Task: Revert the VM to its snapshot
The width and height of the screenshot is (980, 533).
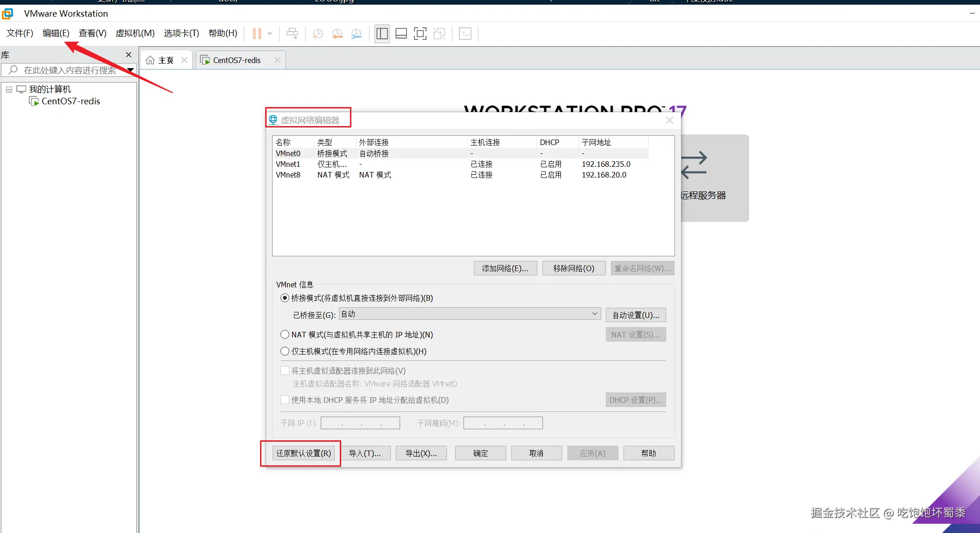Action: pyautogui.click(x=337, y=33)
